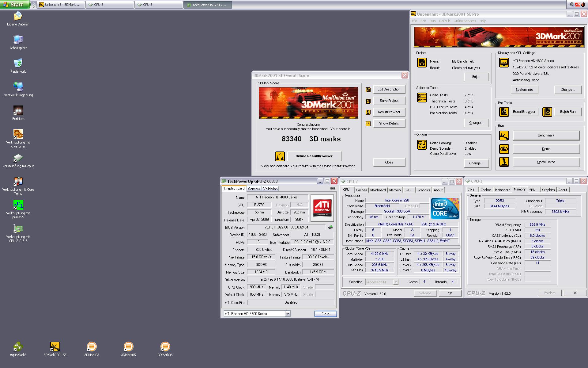The image size is (588, 368).
Task: Click the Show Details magnifier icon
Action: (368, 124)
